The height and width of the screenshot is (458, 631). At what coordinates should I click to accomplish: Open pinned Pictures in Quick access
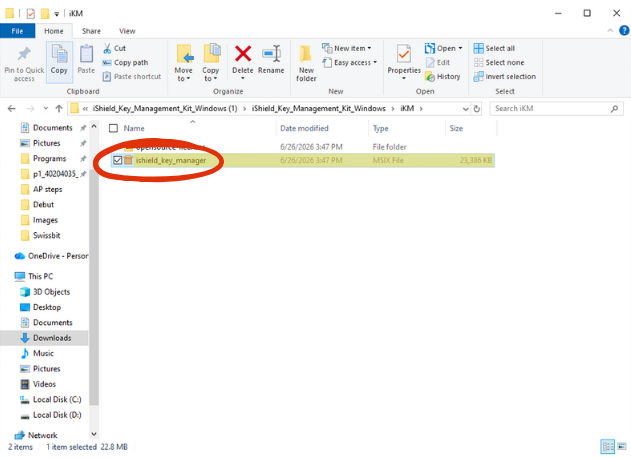click(47, 143)
